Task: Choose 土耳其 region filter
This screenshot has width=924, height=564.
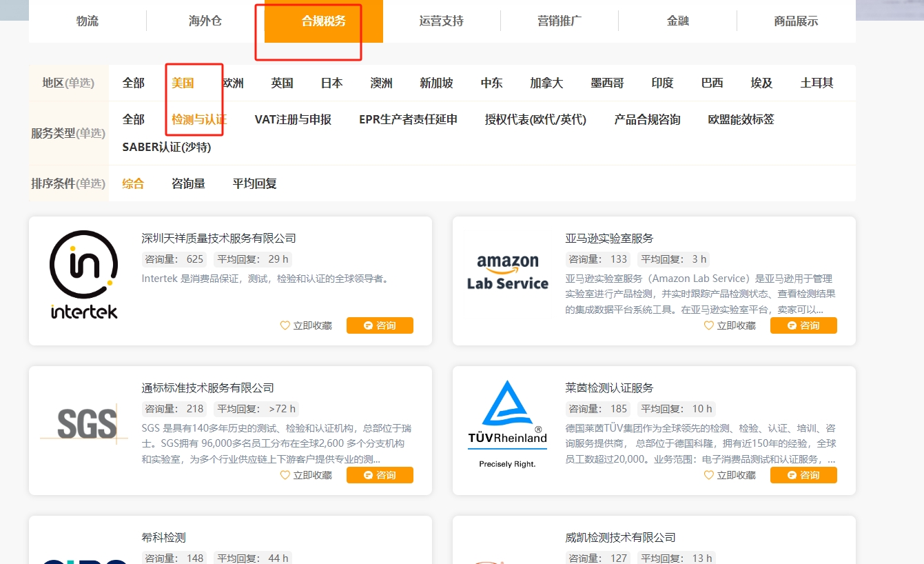Action: pos(817,83)
